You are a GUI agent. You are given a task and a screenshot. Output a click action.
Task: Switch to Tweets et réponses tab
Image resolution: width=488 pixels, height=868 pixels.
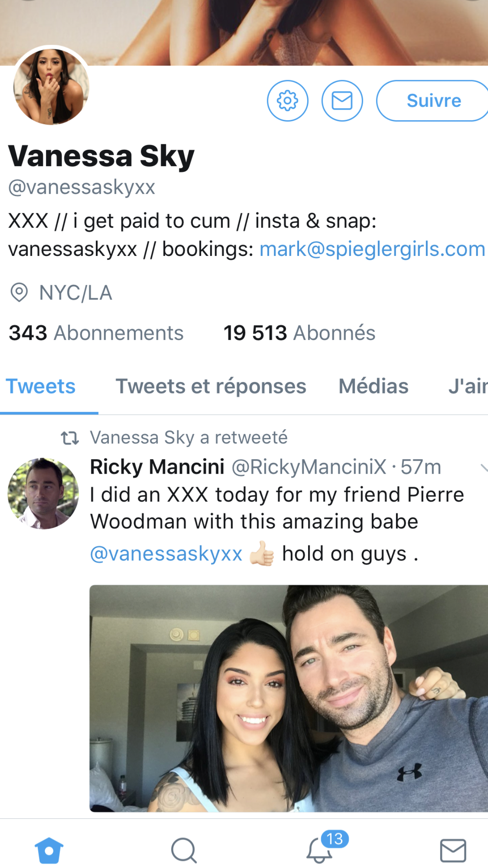pyautogui.click(x=211, y=386)
